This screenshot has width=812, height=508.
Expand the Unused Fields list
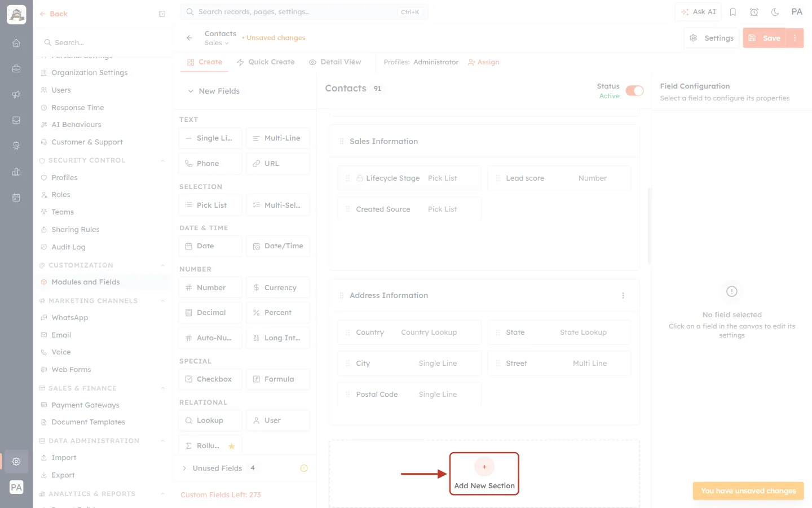(184, 468)
